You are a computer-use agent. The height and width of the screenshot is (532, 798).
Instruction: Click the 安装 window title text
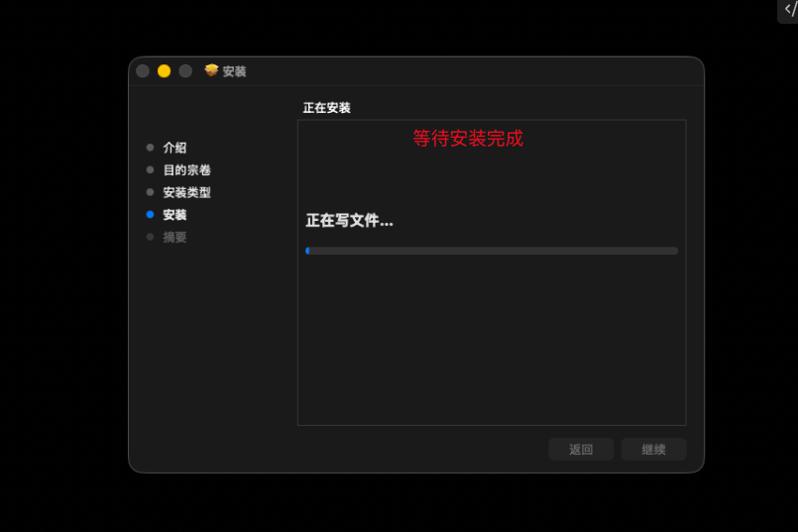click(234, 71)
